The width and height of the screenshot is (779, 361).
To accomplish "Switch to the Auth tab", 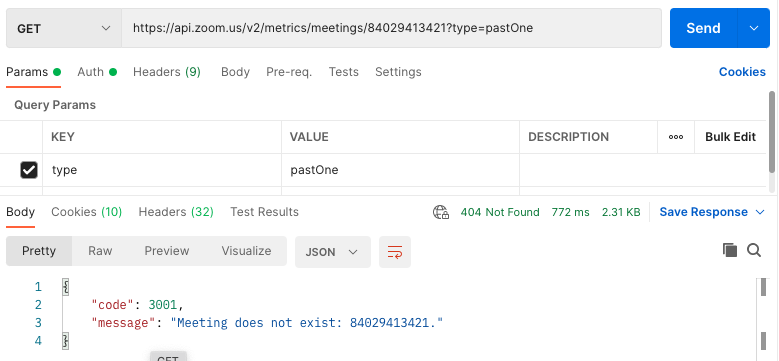I will [x=97, y=72].
